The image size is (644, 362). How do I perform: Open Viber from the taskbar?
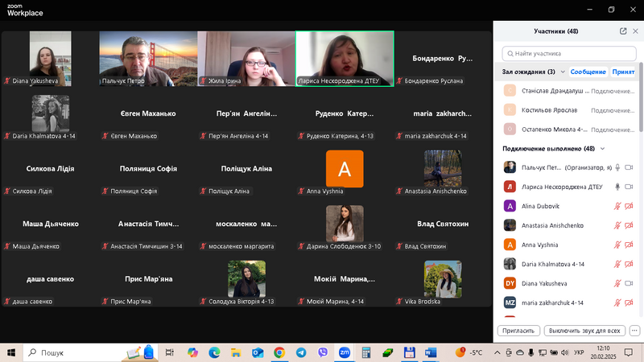(323, 352)
